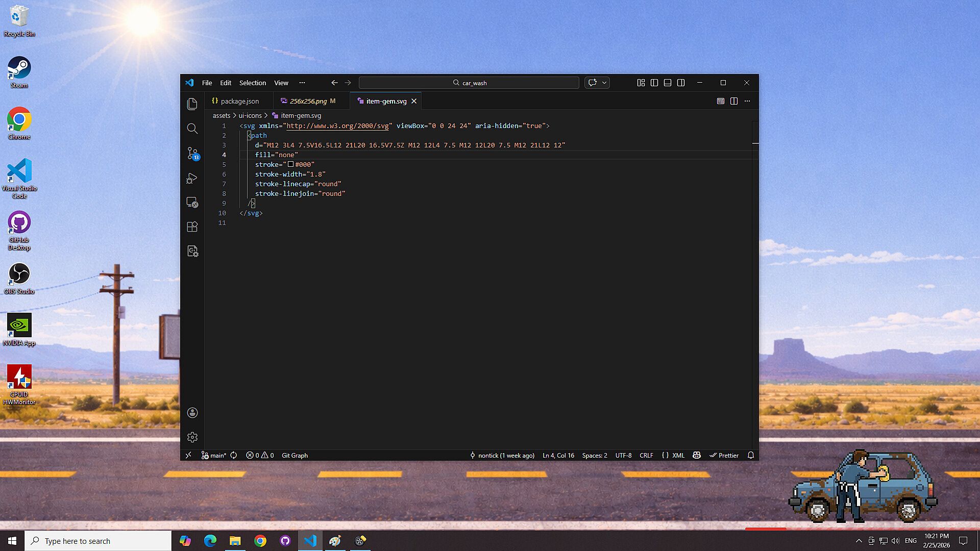Open the more menu items ellipsis
This screenshot has width=980, height=551.
pyautogui.click(x=302, y=83)
